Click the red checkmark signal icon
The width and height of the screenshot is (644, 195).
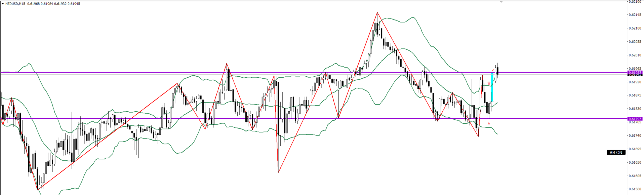(493, 70)
